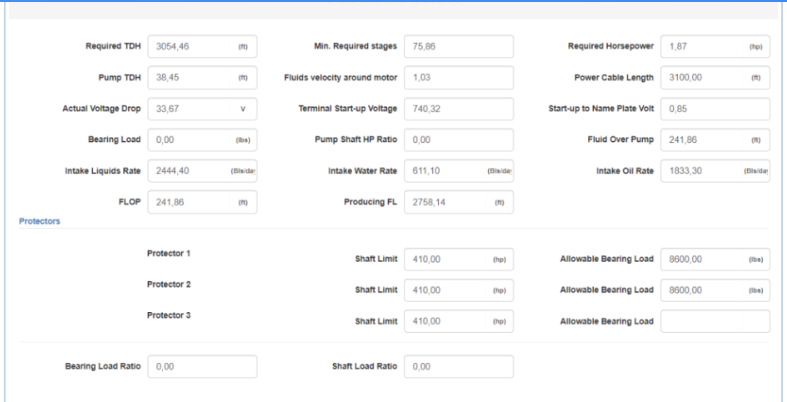Focus the Bearing Load Ratio field
The image size is (787, 402).
tap(202, 367)
